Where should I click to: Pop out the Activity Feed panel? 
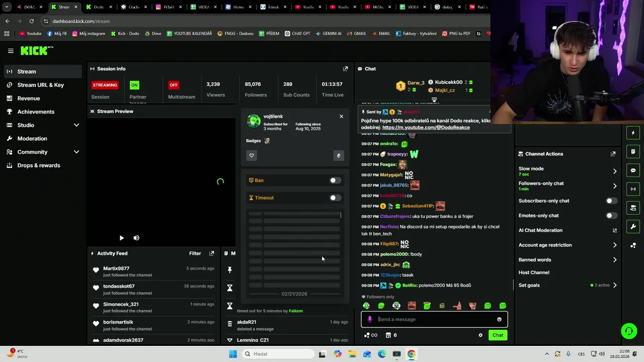pos(211,253)
